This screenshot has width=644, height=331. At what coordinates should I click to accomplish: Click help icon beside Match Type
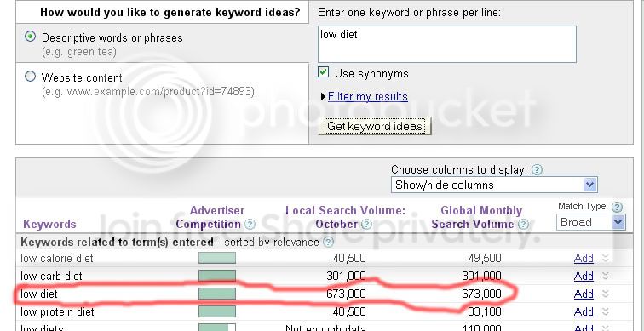pyautogui.click(x=617, y=207)
